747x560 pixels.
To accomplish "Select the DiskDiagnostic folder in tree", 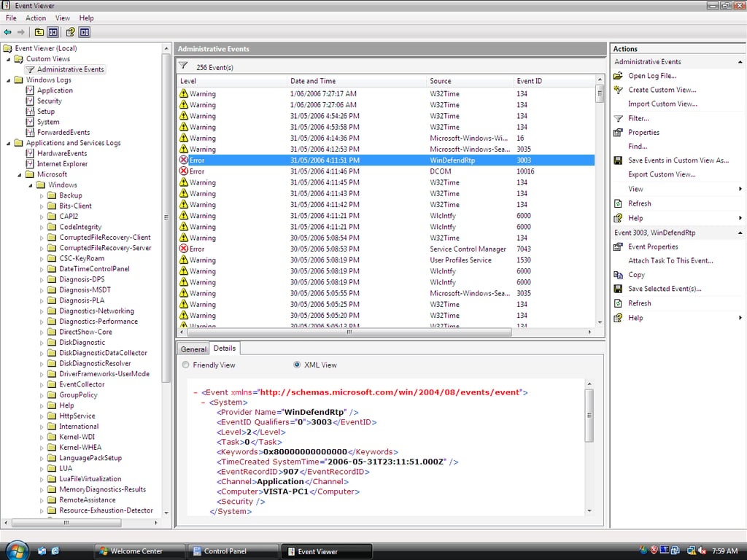I will point(82,343).
